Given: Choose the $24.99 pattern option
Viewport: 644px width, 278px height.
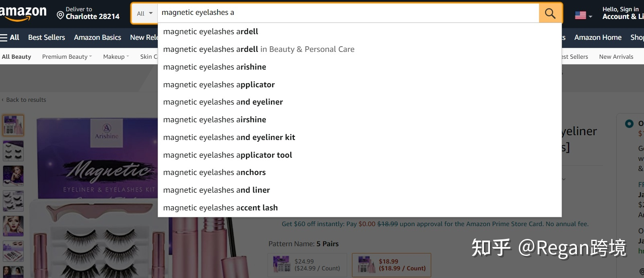Looking at the screenshot, I should 307,265.
